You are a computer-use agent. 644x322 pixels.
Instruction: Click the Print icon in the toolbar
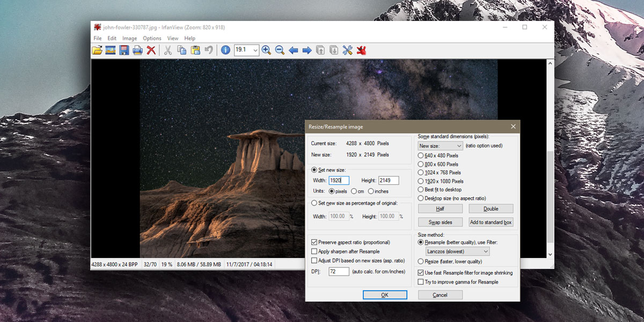pos(138,50)
